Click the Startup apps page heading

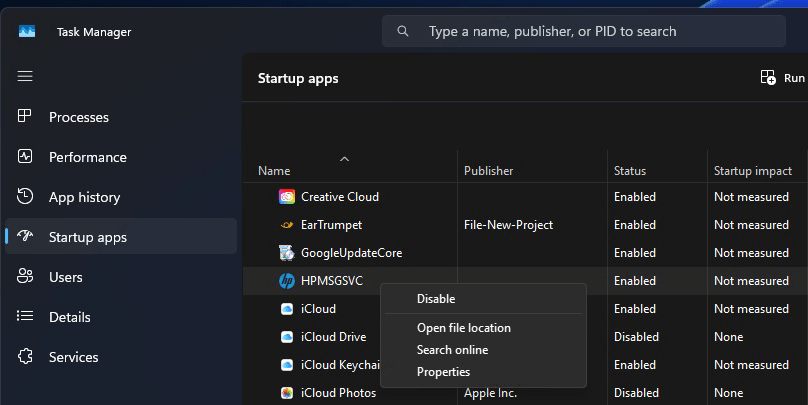298,78
